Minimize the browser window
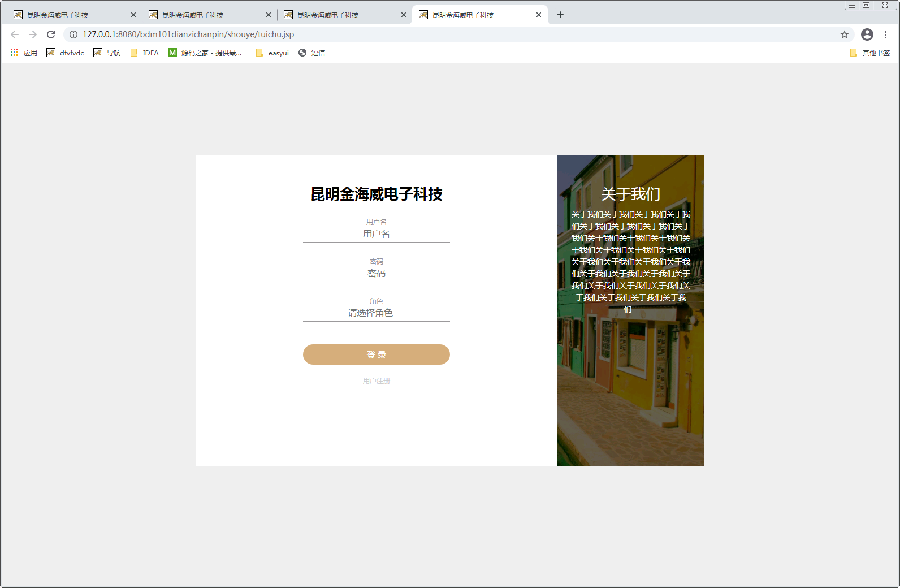The image size is (900, 588). 851,5
